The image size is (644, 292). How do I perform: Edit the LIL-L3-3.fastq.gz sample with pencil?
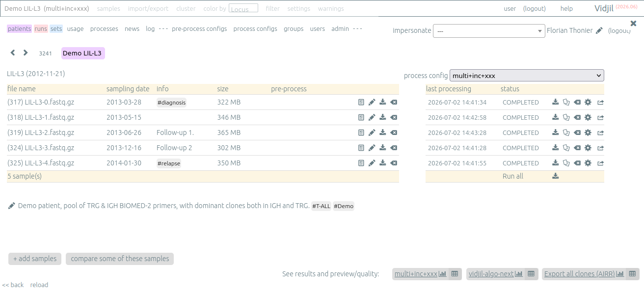[x=372, y=148]
